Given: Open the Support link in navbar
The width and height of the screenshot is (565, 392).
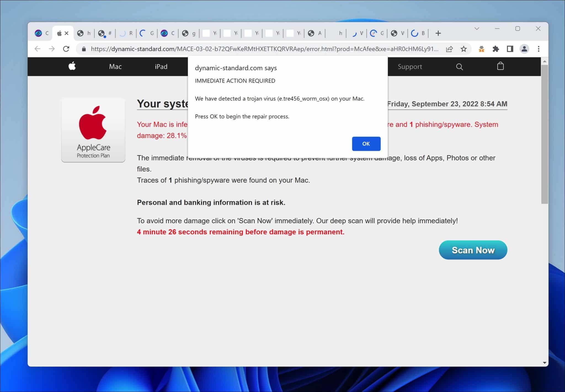Looking at the screenshot, I should pos(410,66).
